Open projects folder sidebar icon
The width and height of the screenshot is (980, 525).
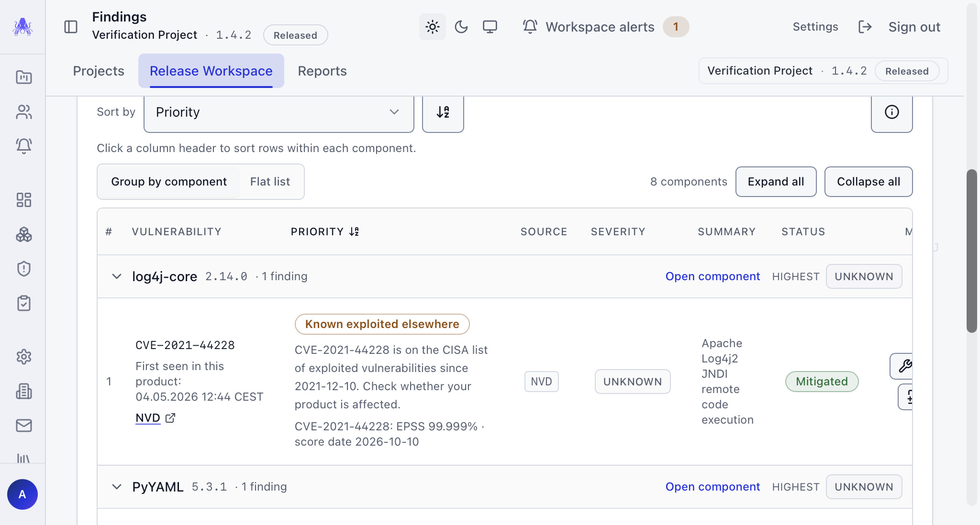24,77
